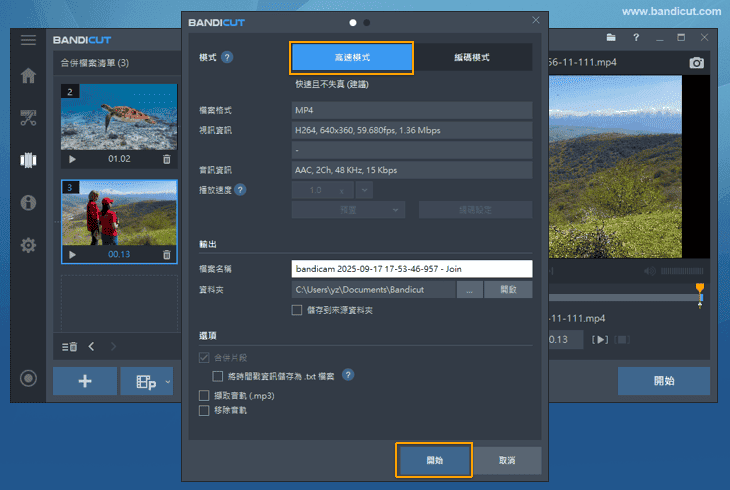Screen dimensions: 730x490
Task: Click the orange timeline position marker
Action: pyautogui.click(x=700, y=288)
